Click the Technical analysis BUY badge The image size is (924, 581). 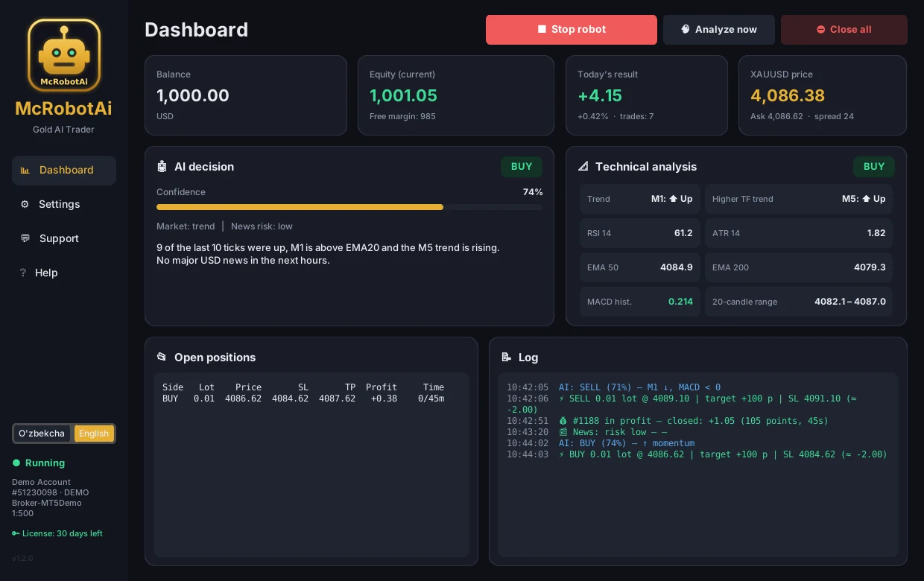pos(874,167)
